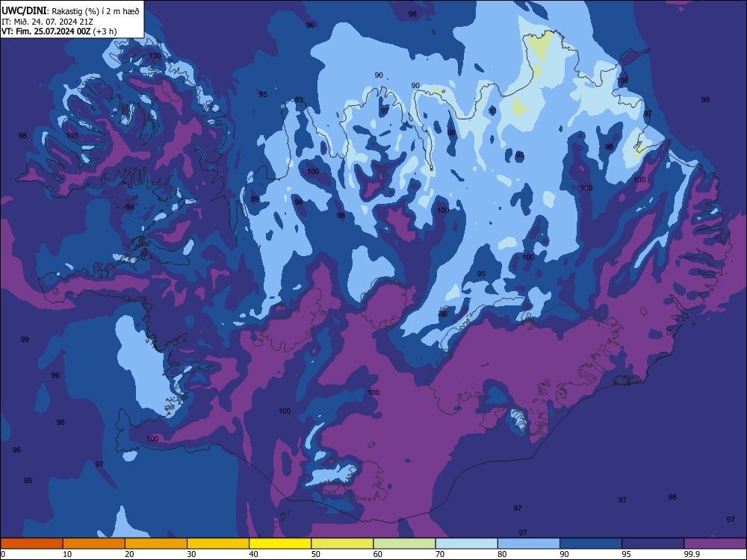
Task: Click the legend tick label '80'
Action: click(x=502, y=554)
